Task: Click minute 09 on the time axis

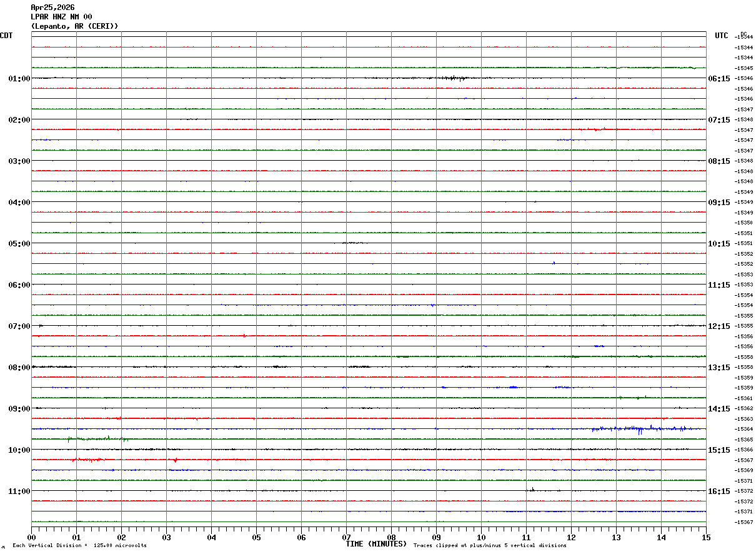Action: point(436,537)
